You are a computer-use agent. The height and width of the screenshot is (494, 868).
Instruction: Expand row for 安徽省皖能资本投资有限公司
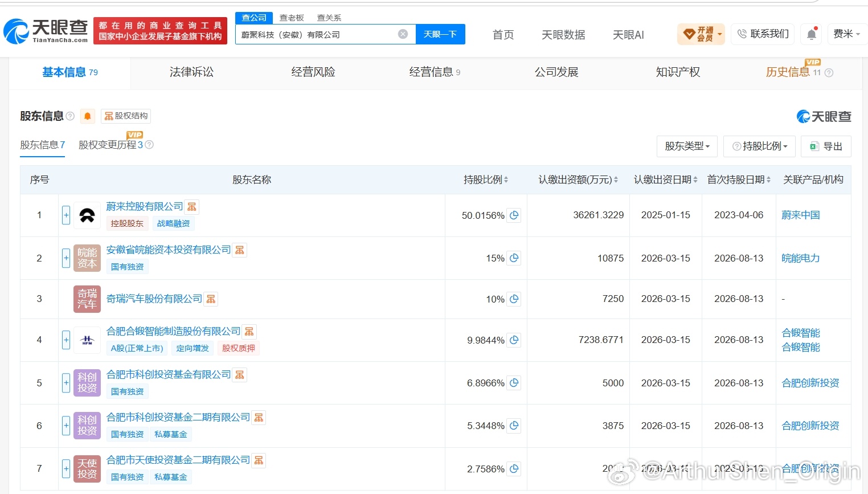[66, 258]
